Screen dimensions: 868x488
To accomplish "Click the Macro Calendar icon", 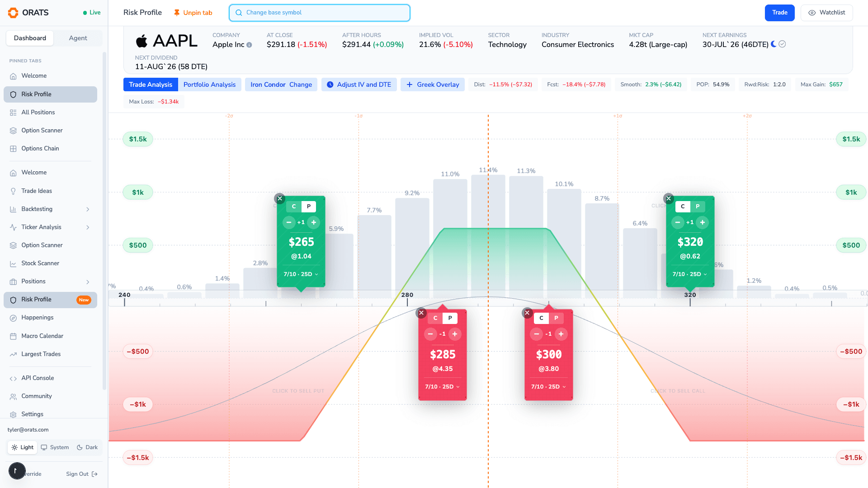I will [x=13, y=336].
